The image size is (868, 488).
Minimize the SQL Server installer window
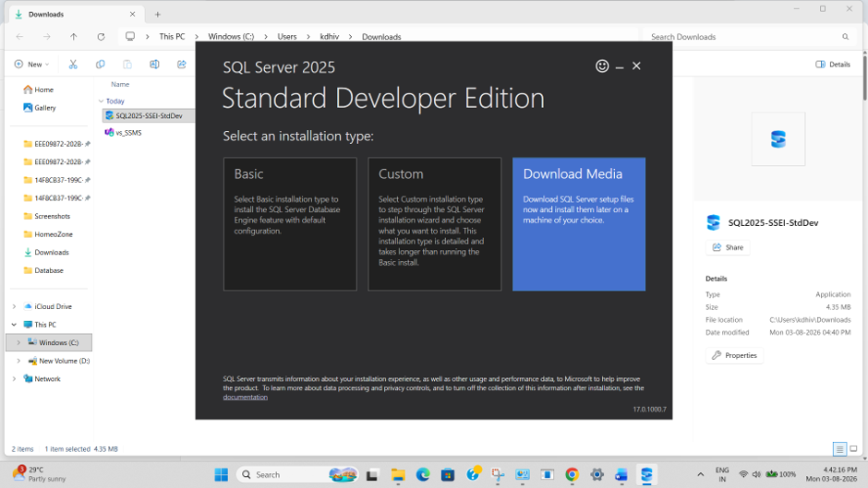pos(620,67)
